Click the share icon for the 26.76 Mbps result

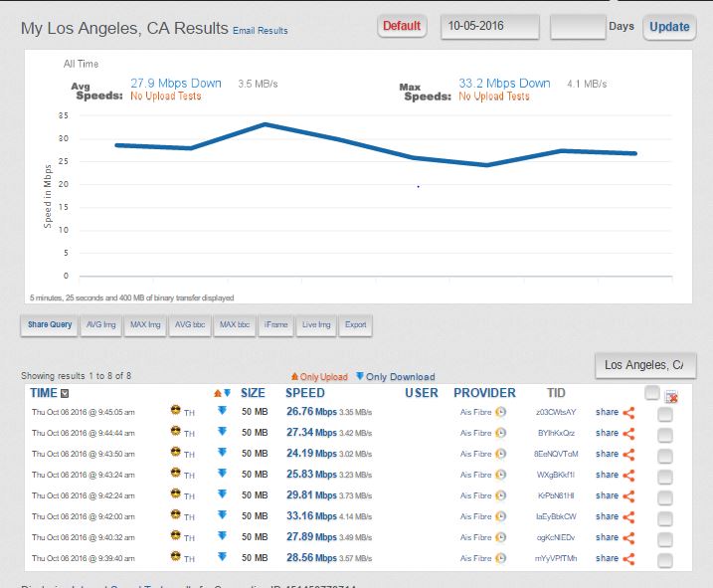[x=628, y=412]
